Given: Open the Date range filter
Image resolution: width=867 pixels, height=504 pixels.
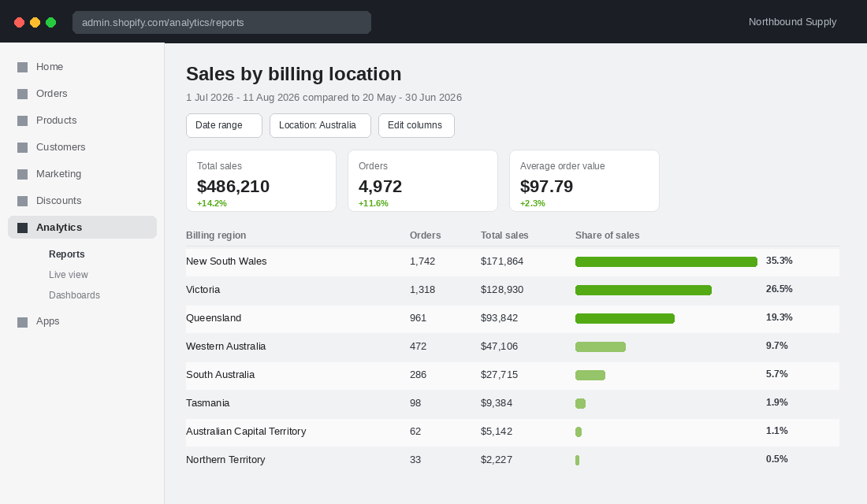Looking at the screenshot, I should (x=224, y=125).
